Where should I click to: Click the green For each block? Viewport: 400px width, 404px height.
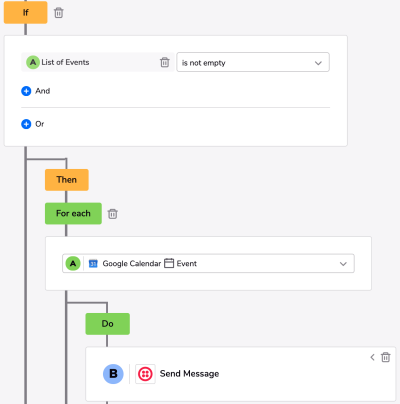pyautogui.click(x=73, y=213)
